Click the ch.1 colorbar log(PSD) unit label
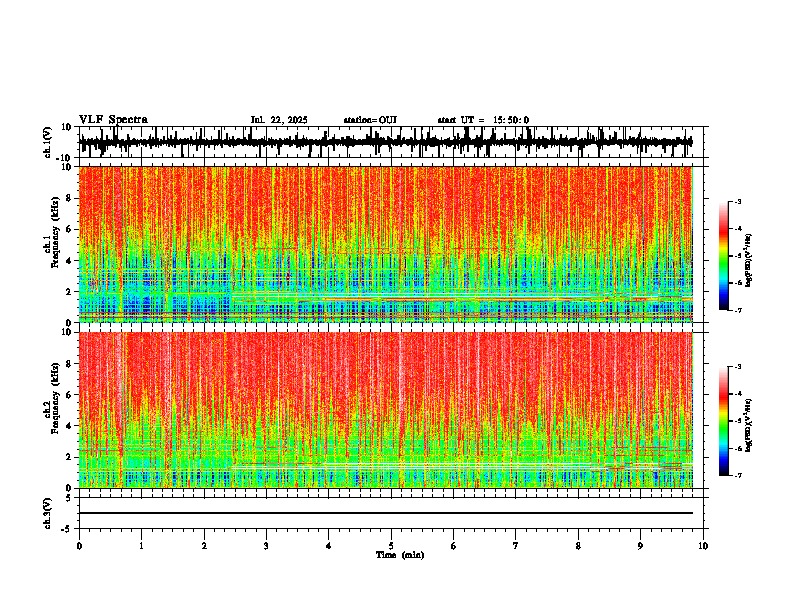The image size is (792, 612). [750, 261]
